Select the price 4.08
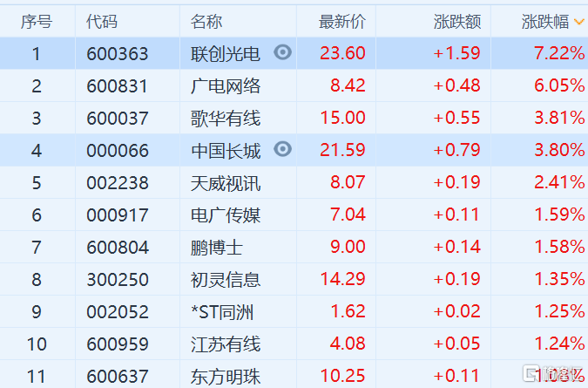 point(348,344)
